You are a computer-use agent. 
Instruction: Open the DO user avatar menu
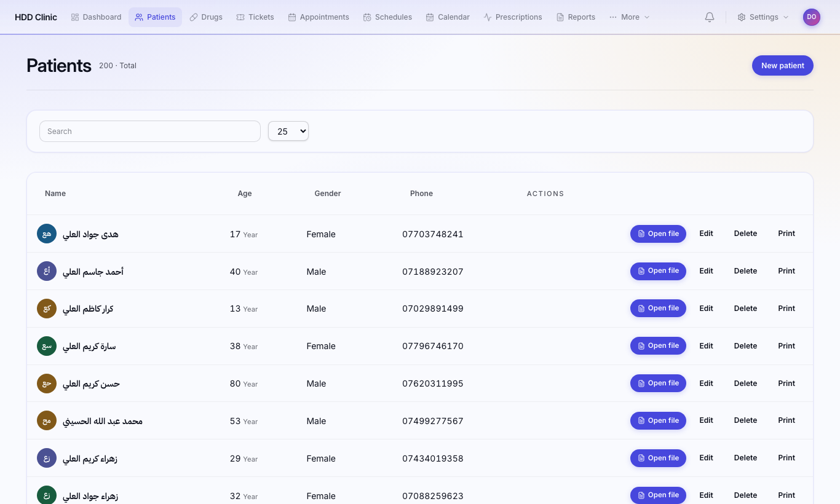tap(812, 17)
